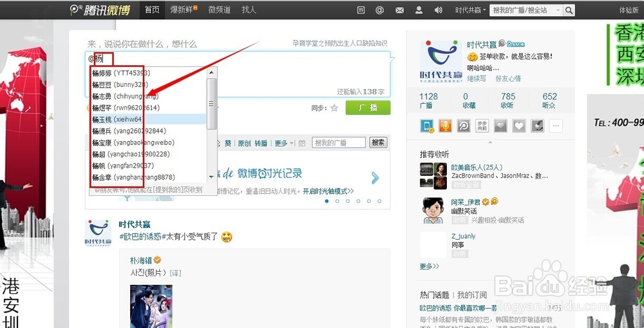
Task: Open the private-message envelope icon in the top bar
Action: 400,10
